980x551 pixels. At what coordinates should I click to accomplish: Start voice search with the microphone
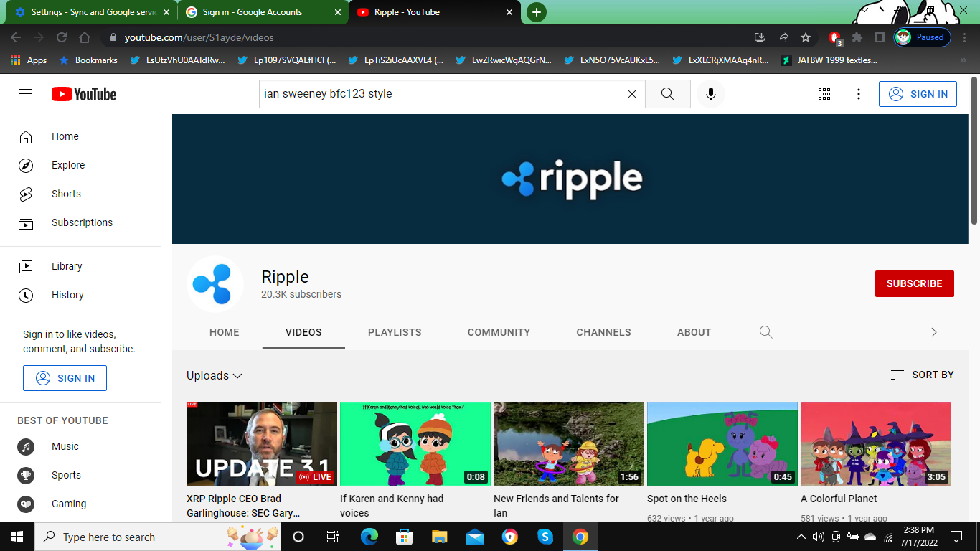point(711,94)
